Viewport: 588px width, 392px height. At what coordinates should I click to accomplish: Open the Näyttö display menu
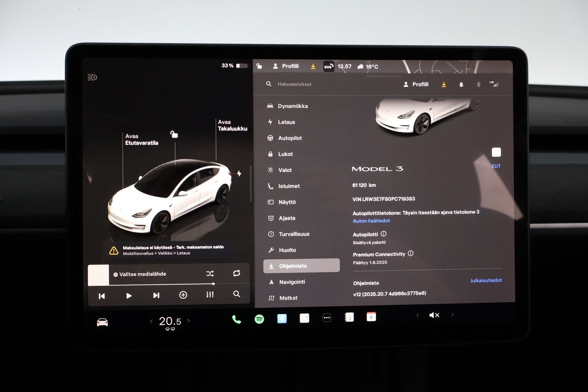click(282, 202)
